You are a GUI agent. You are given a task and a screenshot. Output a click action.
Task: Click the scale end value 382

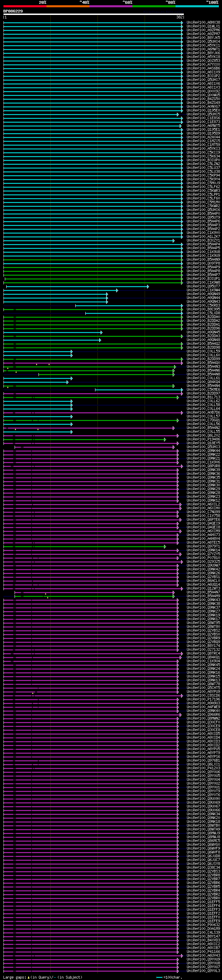pyautogui.click(x=179, y=17)
